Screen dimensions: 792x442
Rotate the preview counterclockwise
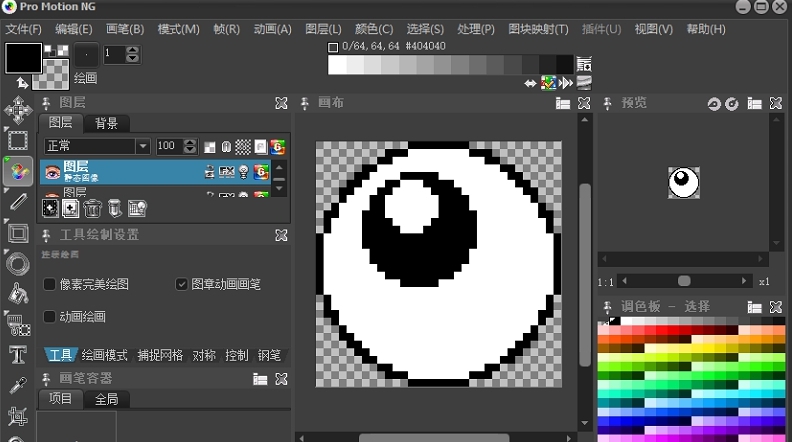[x=714, y=104]
